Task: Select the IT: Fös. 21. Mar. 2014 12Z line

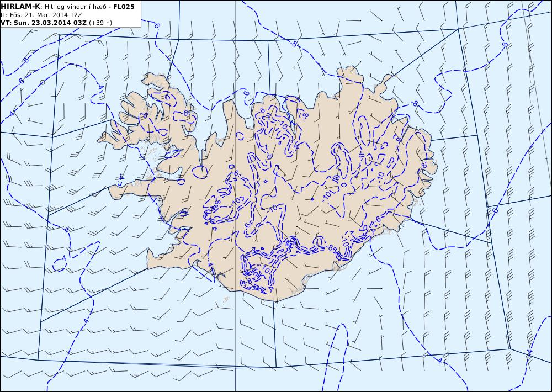Action: coord(41,15)
